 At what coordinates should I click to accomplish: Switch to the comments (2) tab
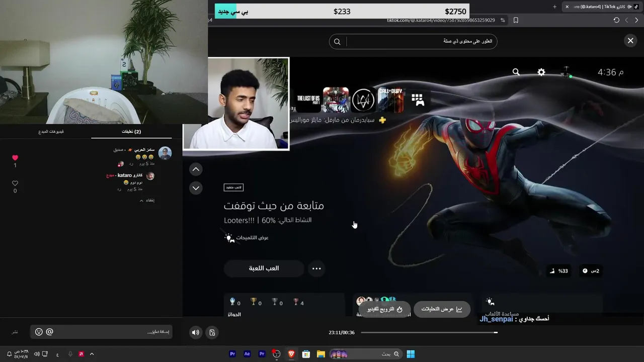tap(131, 132)
